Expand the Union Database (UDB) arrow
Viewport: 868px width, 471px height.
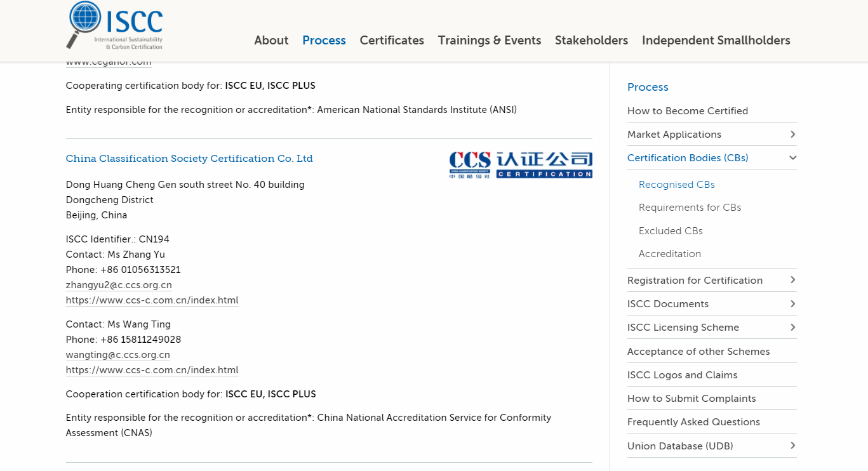(792, 446)
